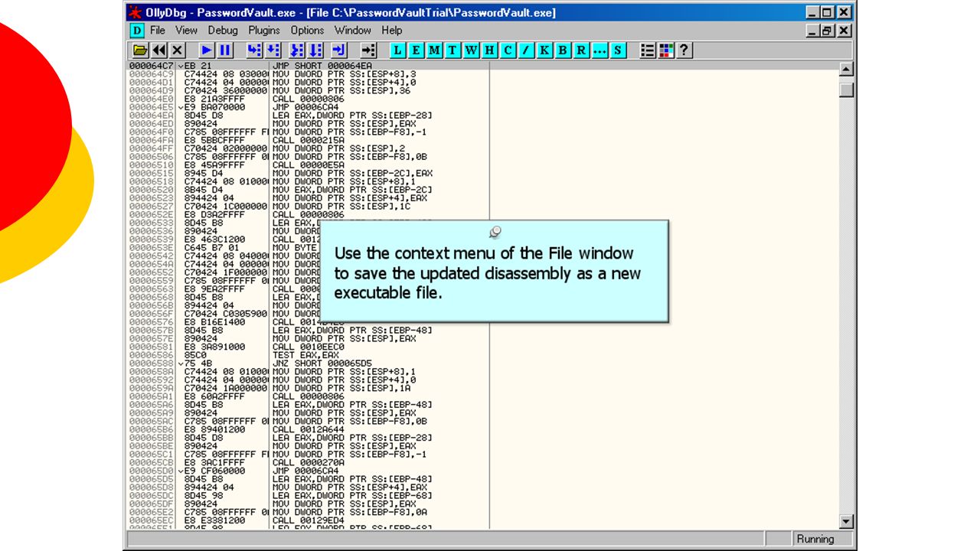Select address 000064E5 in the first column
Viewport: 980px width, 551px height.
(x=151, y=107)
